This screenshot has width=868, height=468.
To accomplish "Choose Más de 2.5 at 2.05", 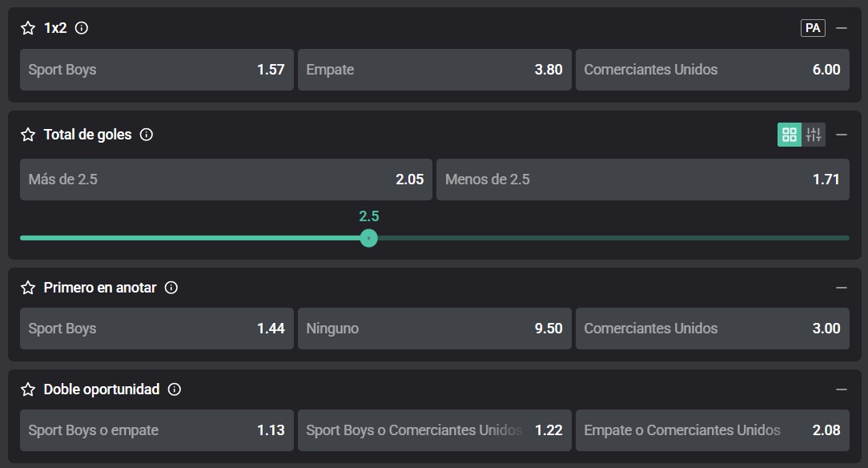I will (226, 180).
